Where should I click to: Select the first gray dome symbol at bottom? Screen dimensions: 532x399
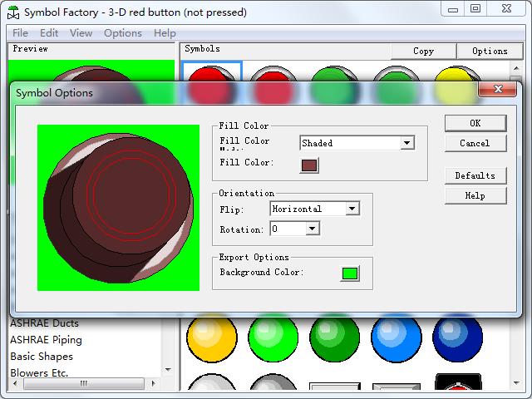(212, 382)
